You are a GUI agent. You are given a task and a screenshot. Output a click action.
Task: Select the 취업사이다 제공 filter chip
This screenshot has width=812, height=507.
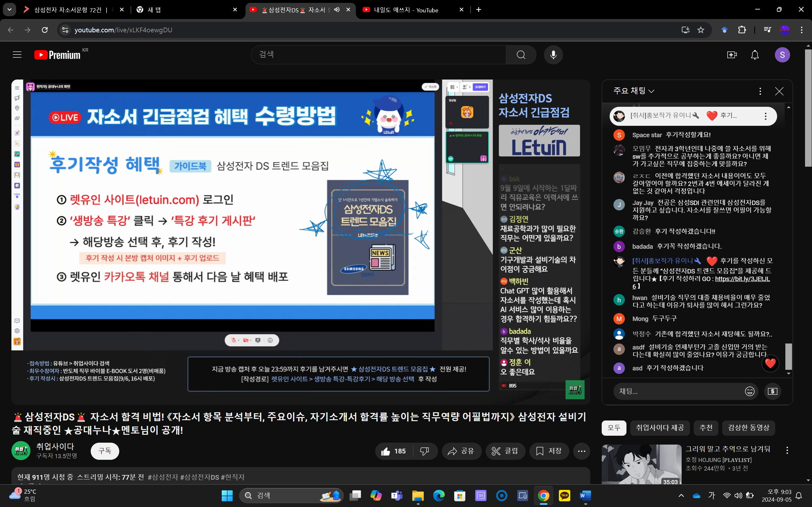660,428
